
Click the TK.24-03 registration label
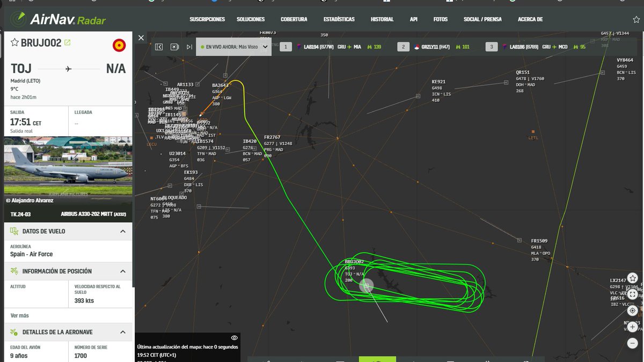(x=21, y=214)
